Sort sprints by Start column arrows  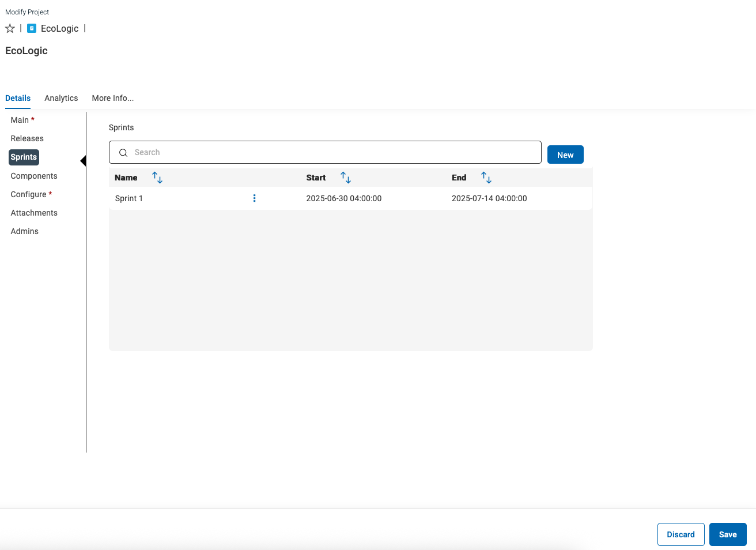(346, 178)
